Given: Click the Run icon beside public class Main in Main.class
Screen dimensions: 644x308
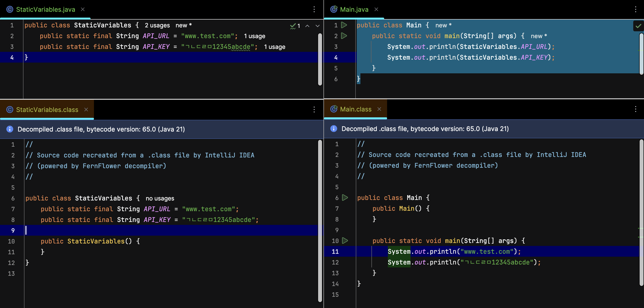Looking at the screenshot, I should [345, 198].
